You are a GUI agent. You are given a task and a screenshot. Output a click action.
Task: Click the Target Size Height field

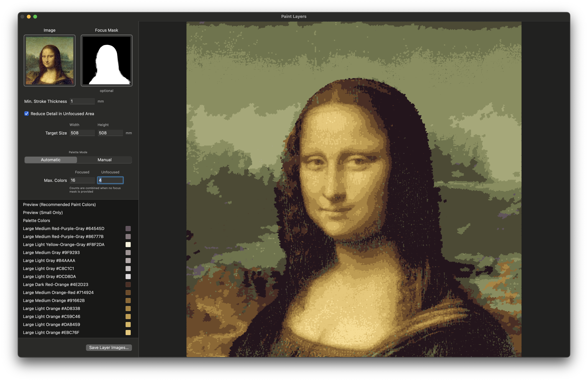coord(110,133)
